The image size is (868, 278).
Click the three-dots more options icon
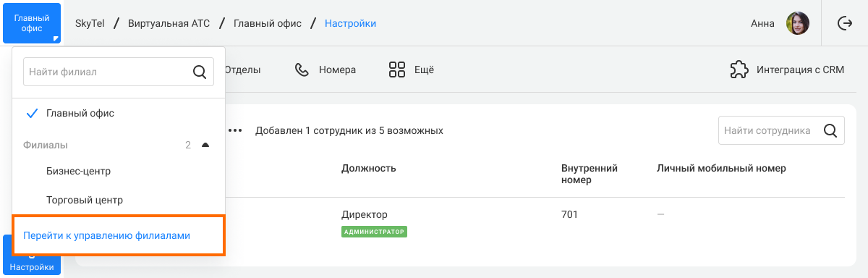(x=235, y=131)
